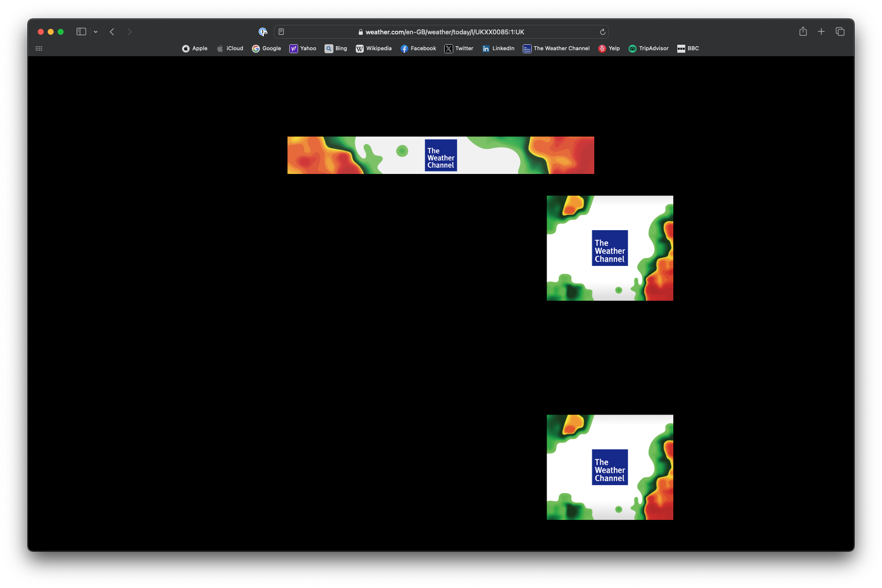This screenshot has height=588, width=882.
Task: Open the LinkedIn bookmark
Action: (498, 48)
